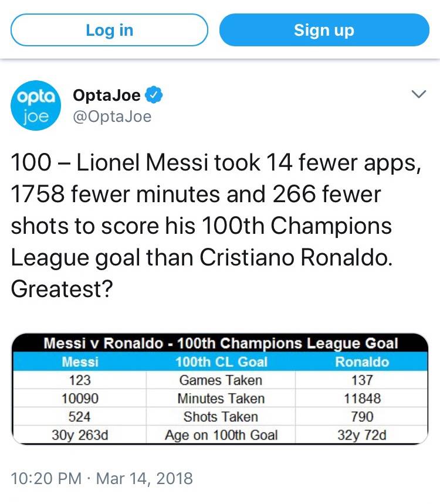Click the 'Games Taken' row label
Image resolution: width=440 pixels, height=504 pixels.
click(221, 380)
